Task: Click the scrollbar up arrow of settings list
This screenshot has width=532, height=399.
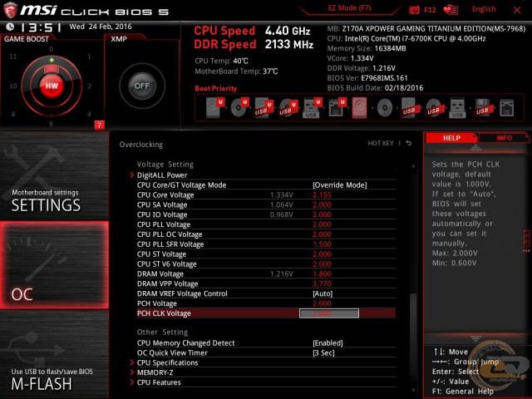Action: [x=413, y=166]
